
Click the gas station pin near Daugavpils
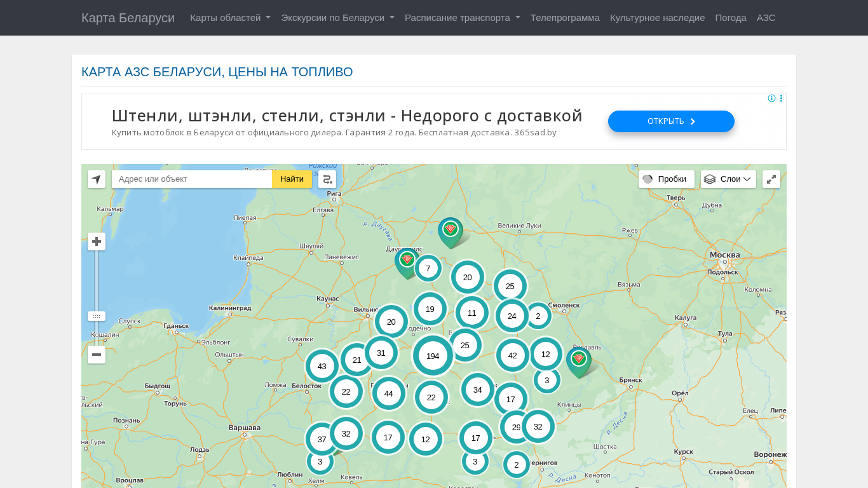click(407, 260)
